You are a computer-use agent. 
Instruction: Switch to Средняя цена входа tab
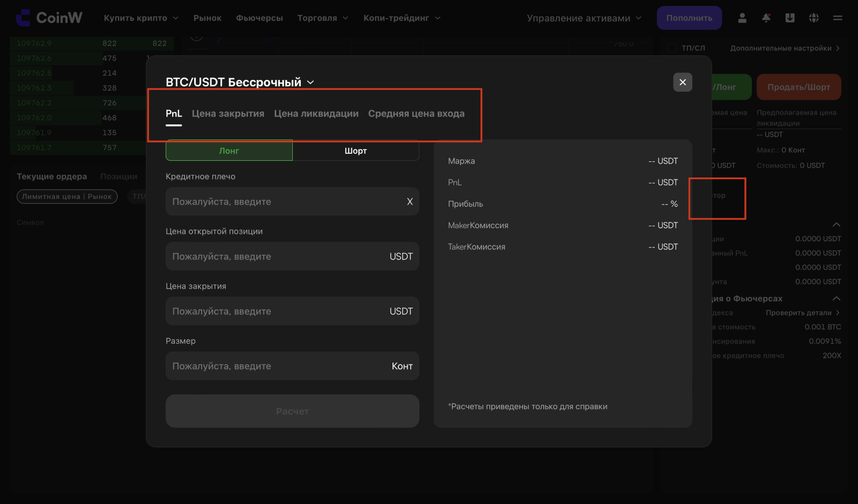[416, 114]
